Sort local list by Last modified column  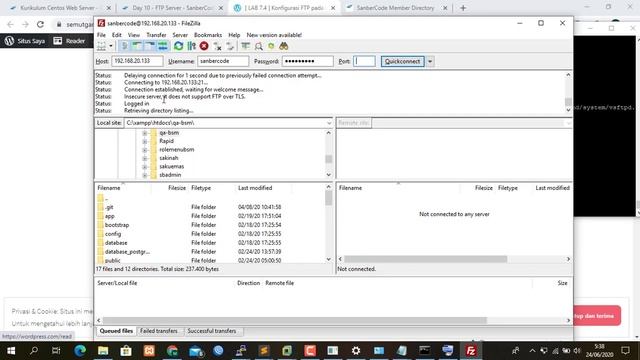tap(255, 188)
